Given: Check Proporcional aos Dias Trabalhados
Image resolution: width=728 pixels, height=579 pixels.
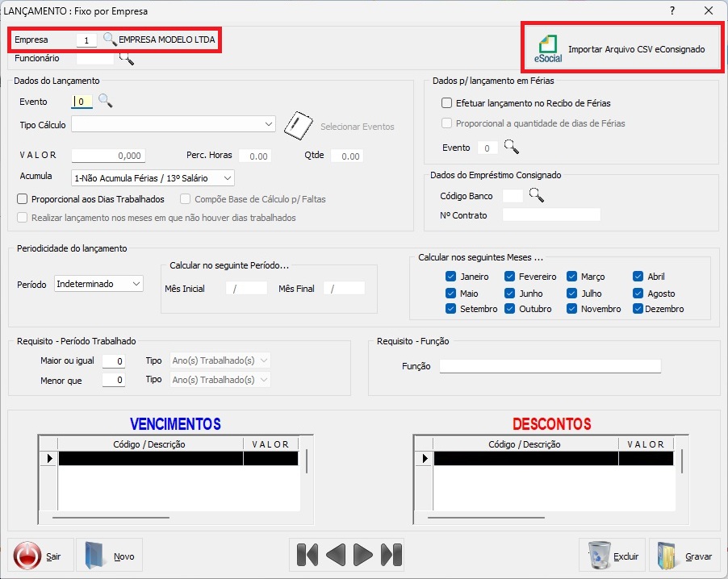Looking at the screenshot, I should (x=23, y=198).
